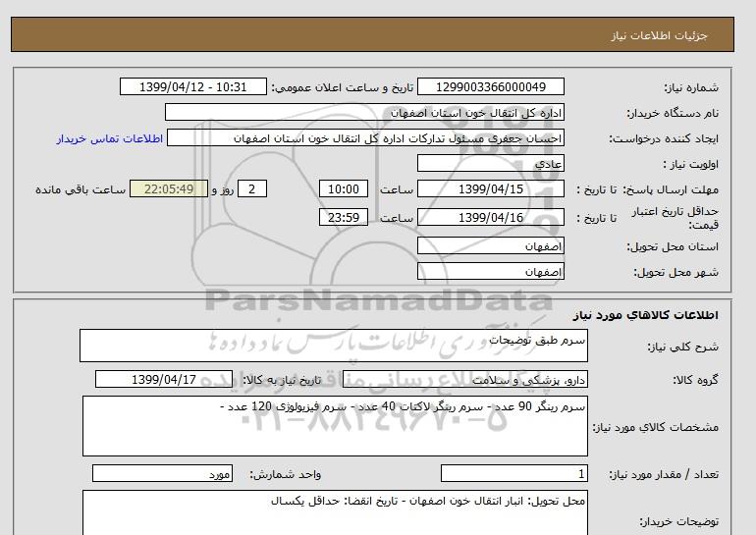The height and width of the screenshot is (535, 756).
Task: Select the delivery province field اصفهان
Action: 491,245
